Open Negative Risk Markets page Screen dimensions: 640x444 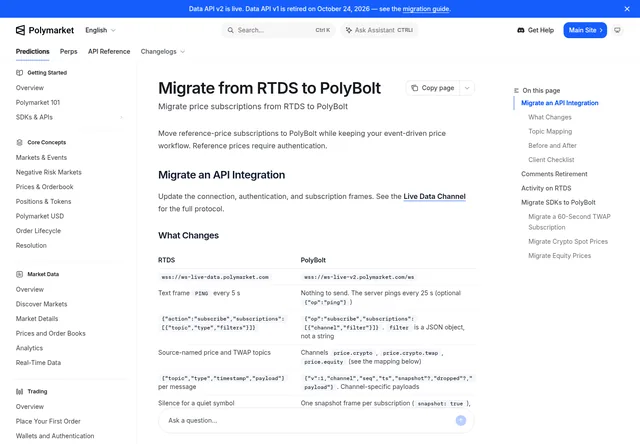click(x=49, y=172)
